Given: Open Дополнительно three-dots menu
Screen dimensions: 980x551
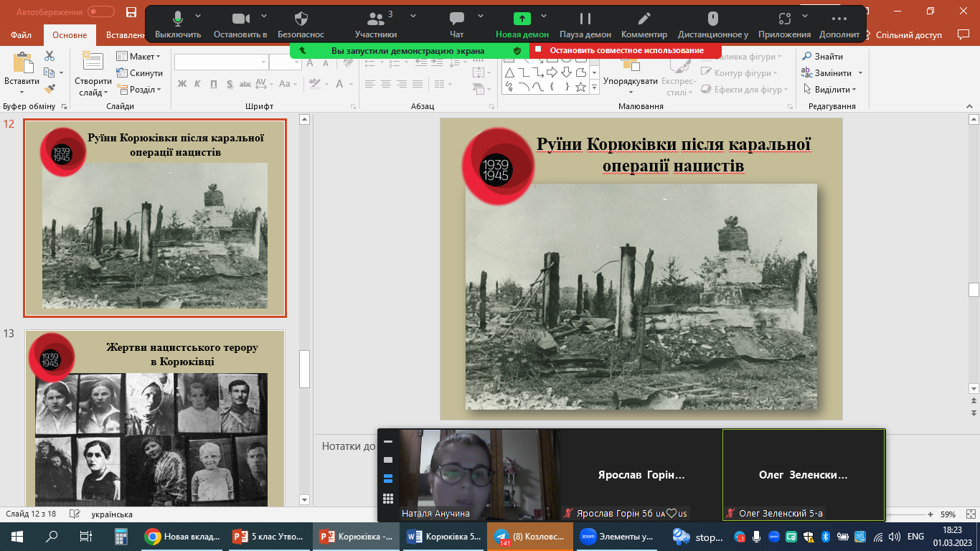Looking at the screenshot, I should tap(839, 24).
